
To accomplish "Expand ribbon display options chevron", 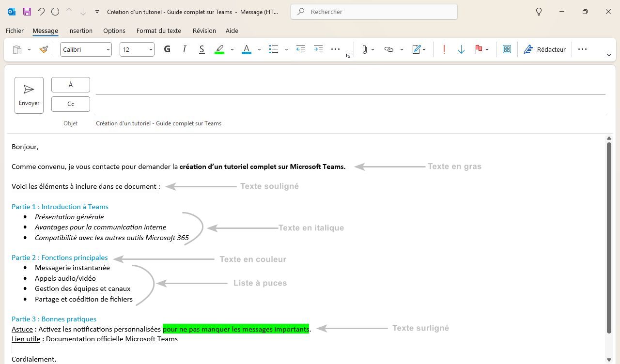I will [x=609, y=55].
